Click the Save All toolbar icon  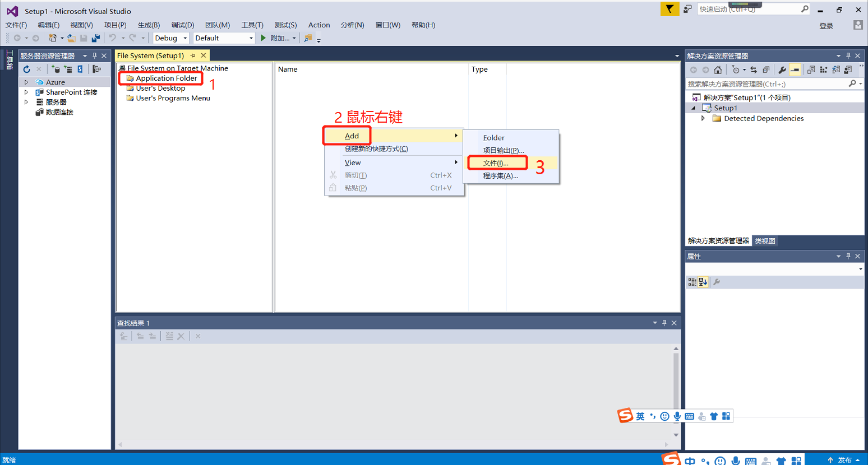point(96,38)
